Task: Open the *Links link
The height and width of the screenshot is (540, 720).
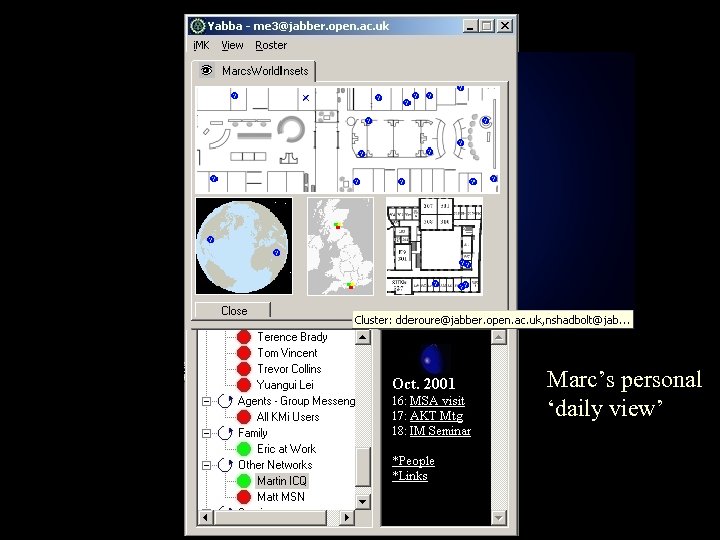Action: click(410, 476)
